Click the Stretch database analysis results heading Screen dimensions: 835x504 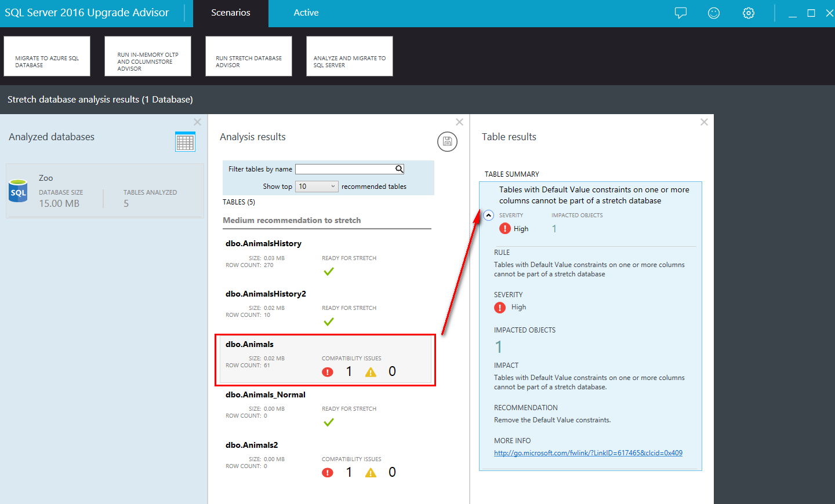point(100,100)
